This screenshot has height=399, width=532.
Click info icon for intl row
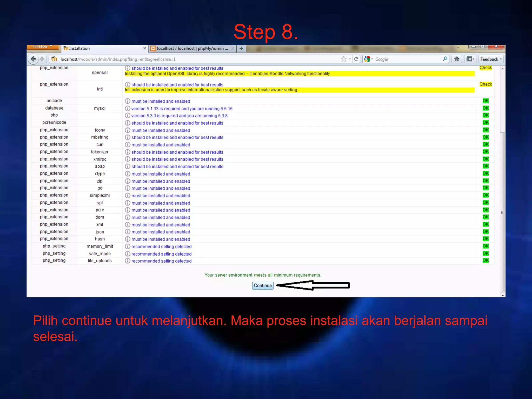click(x=128, y=84)
